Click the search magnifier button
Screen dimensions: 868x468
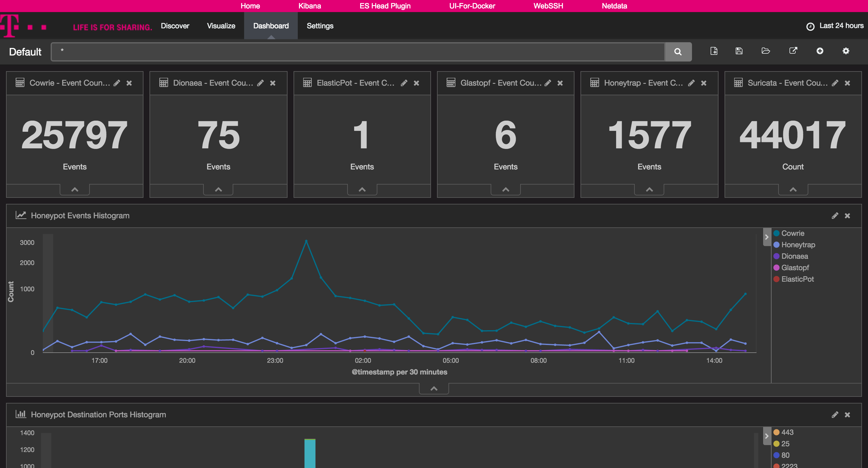tap(678, 52)
